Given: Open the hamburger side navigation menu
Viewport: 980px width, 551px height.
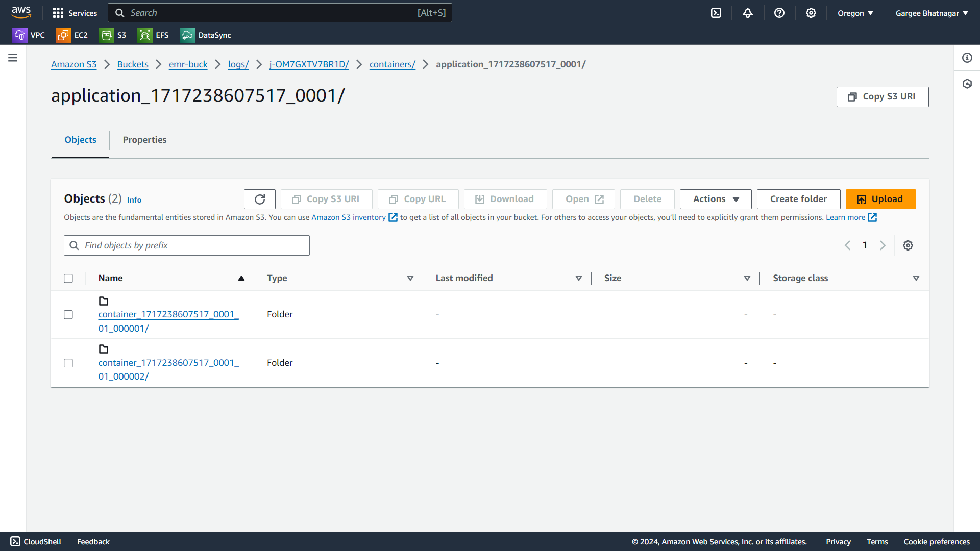Looking at the screenshot, I should tap(13, 58).
